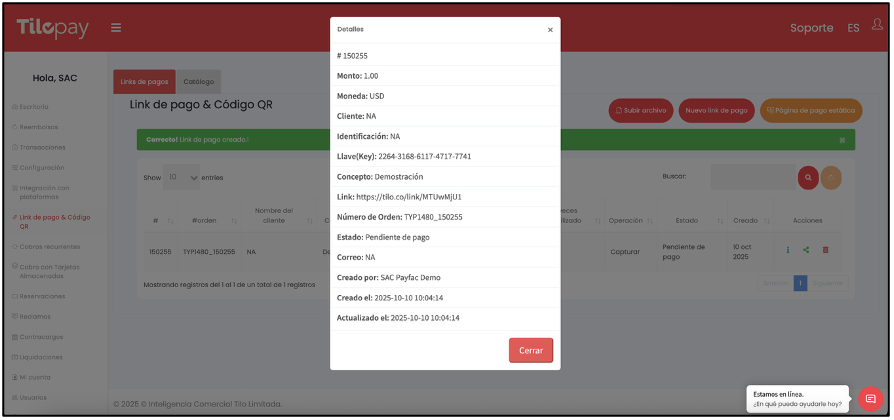Click into the Buscar search field
Screen dimensions: 894x420
(x=752, y=177)
